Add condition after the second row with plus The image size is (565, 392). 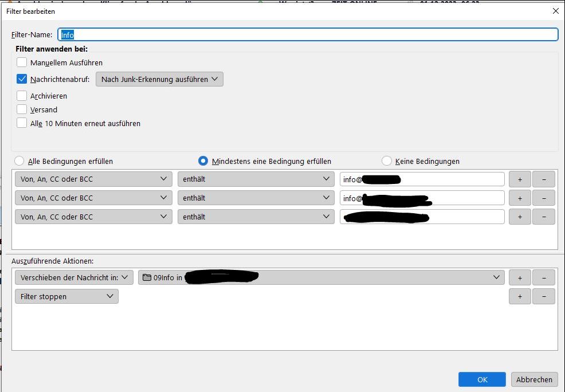(x=520, y=198)
